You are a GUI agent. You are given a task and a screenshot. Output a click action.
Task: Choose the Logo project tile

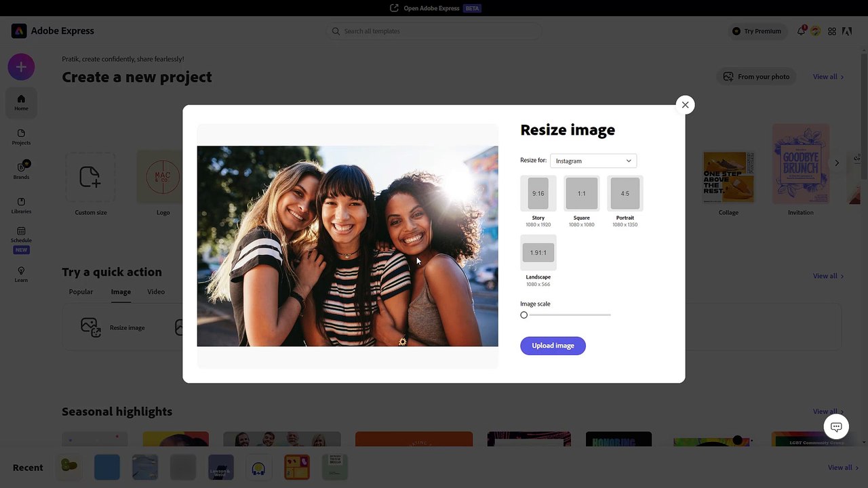pyautogui.click(x=163, y=183)
